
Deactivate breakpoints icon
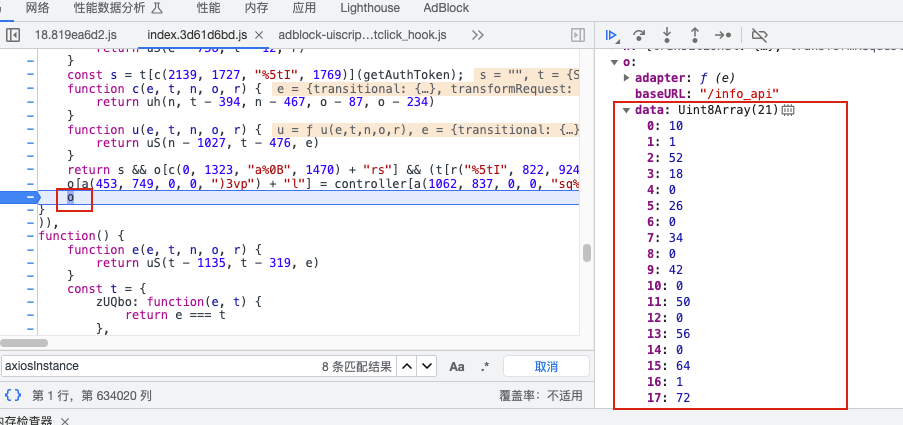[x=760, y=35]
